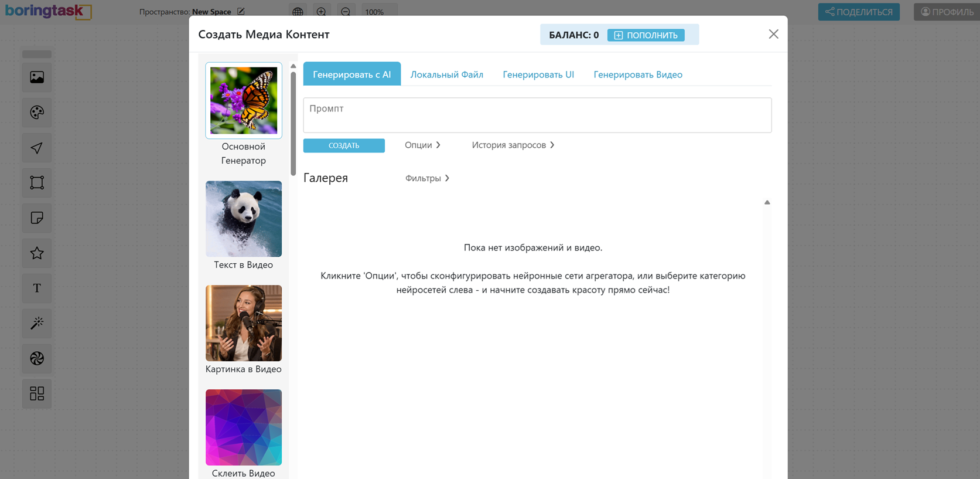Click the ПОПОЛНИТЬ balance button

pyautogui.click(x=646, y=35)
